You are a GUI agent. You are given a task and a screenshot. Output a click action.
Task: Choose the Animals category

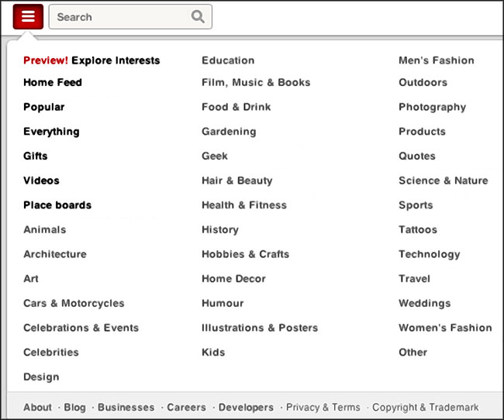(45, 229)
